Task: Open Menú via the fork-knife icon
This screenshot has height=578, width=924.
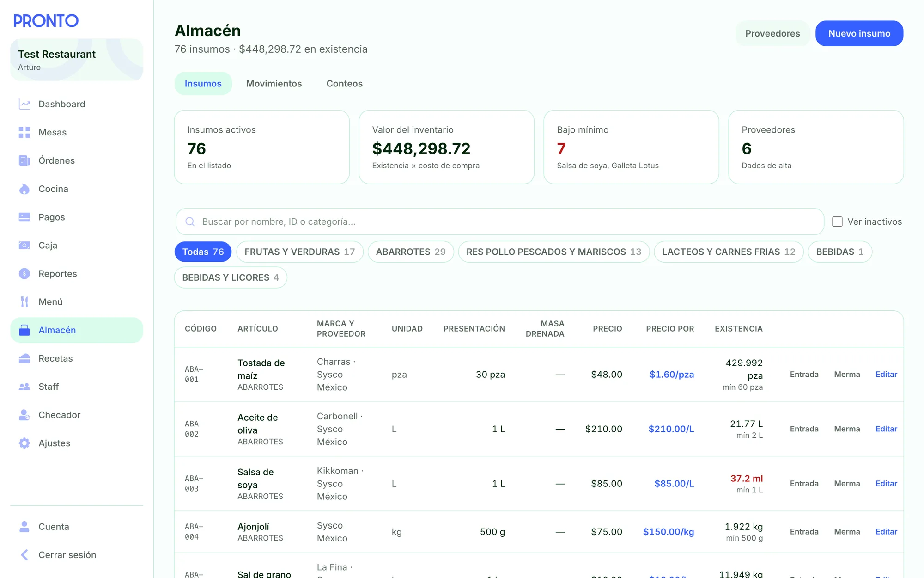Action: (x=24, y=301)
